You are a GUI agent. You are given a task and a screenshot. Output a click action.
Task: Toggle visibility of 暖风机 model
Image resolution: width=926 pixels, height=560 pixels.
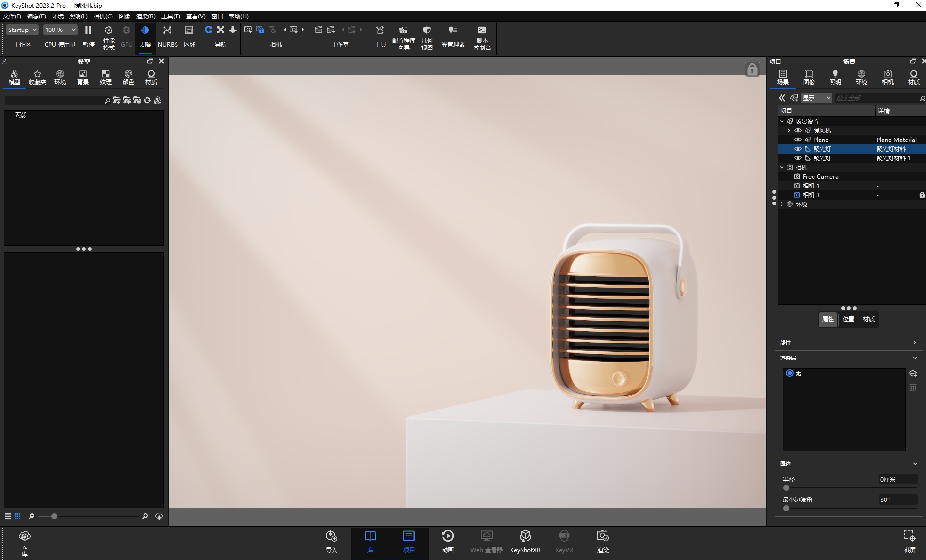coord(798,130)
